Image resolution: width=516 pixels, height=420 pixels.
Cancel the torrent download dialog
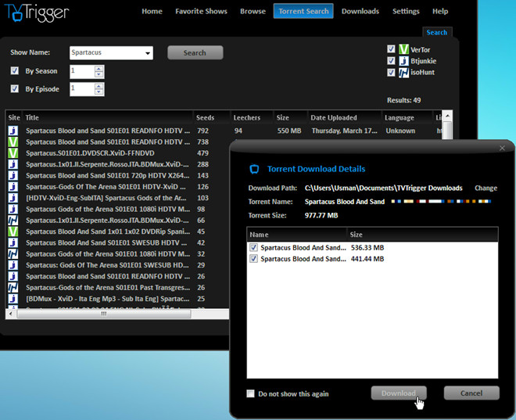[471, 393]
